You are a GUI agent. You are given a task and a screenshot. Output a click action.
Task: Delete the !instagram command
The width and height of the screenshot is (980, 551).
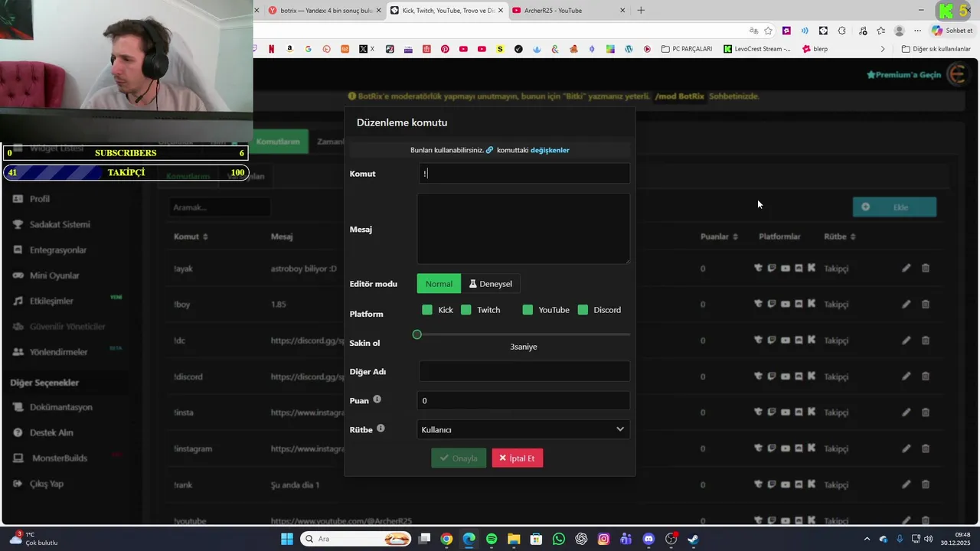tap(926, 448)
